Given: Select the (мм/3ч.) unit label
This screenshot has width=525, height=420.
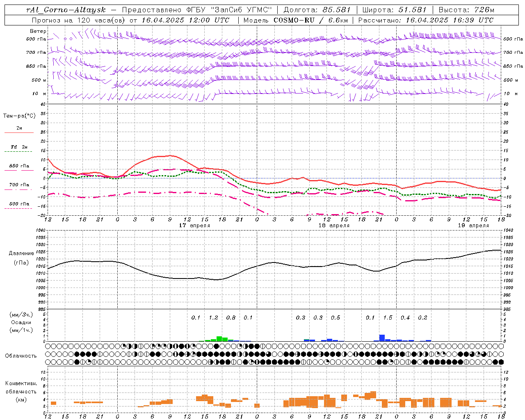Looking at the screenshot, I should (x=21, y=315).
